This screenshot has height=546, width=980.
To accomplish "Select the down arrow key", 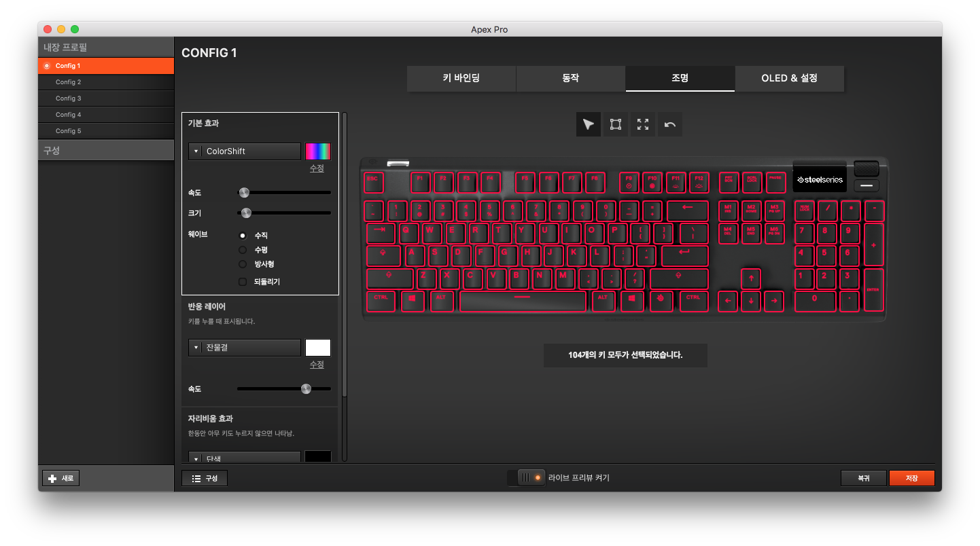I will pyautogui.click(x=750, y=301).
